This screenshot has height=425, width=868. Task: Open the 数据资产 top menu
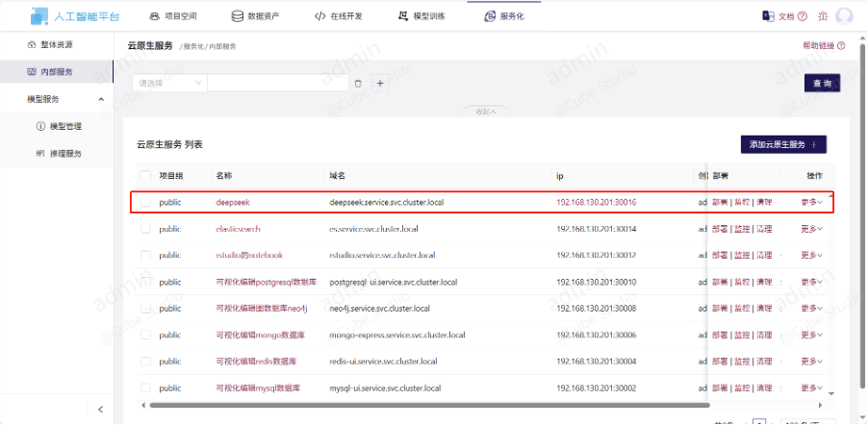point(256,16)
